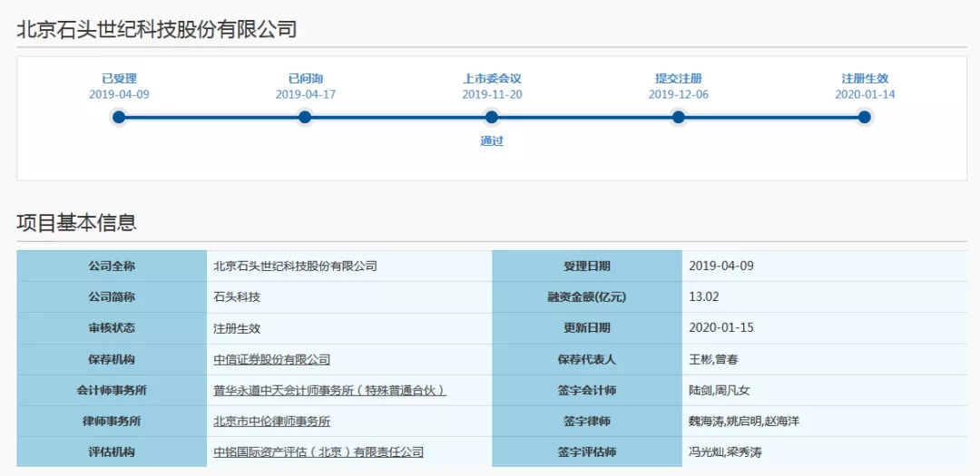Follow the 北京市中伦律师事务所 link

click(x=271, y=422)
